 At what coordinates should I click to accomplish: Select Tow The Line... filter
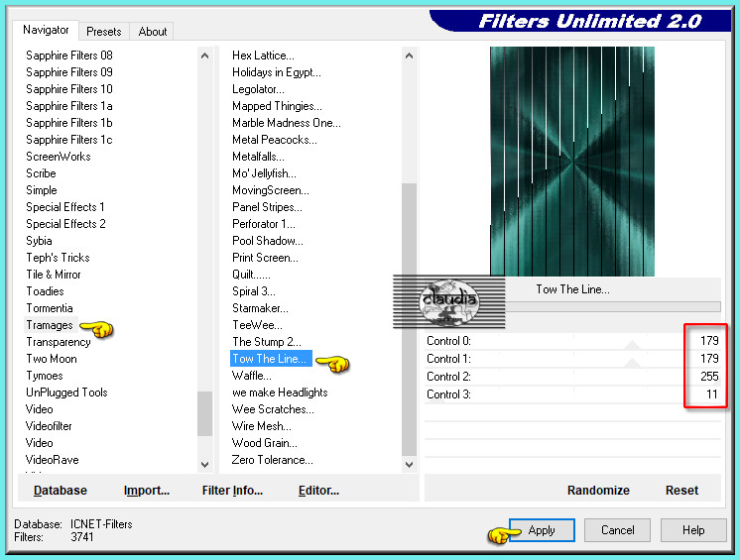click(x=271, y=359)
